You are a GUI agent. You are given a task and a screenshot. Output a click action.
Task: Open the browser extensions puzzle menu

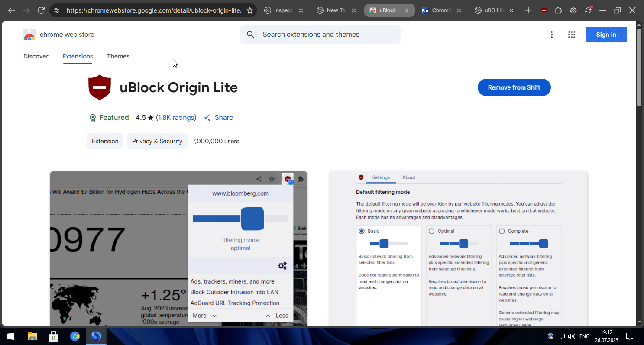pyautogui.click(x=559, y=10)
